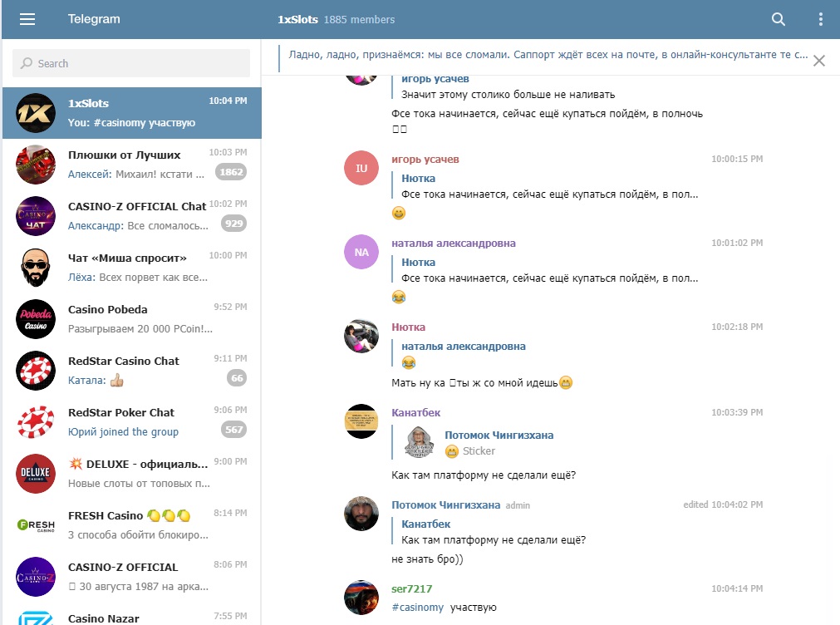
Task: Click Канатбек's profile avatar
Action: [x=361, y=421]
